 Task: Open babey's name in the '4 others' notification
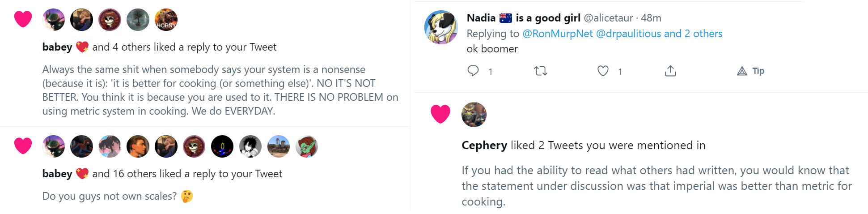click(x=57, y=47)
